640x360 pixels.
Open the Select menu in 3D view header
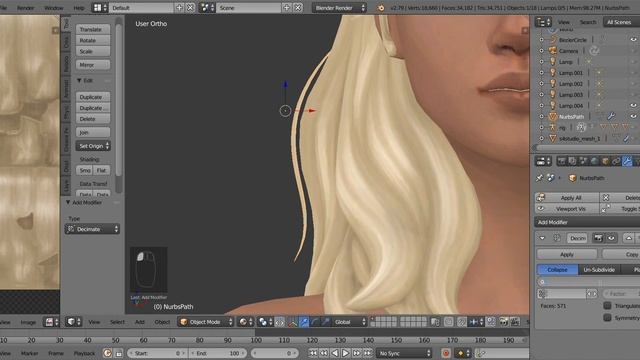point(117,322)
